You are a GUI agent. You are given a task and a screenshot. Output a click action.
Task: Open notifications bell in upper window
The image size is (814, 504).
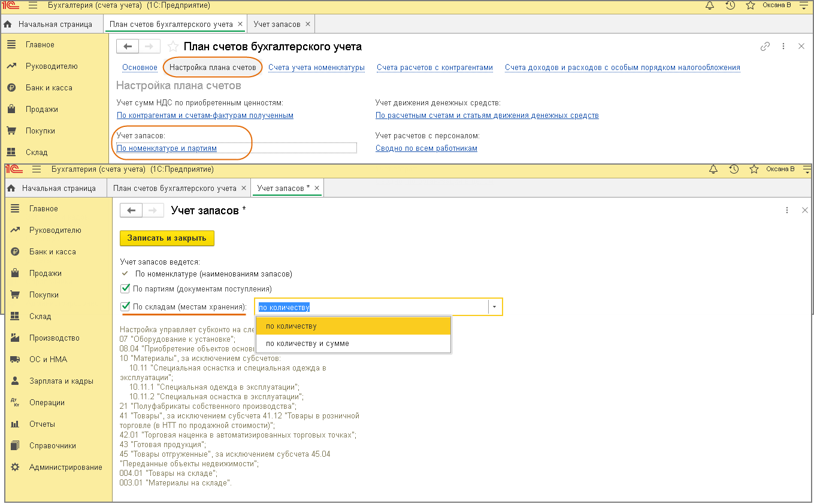(710, 5)
